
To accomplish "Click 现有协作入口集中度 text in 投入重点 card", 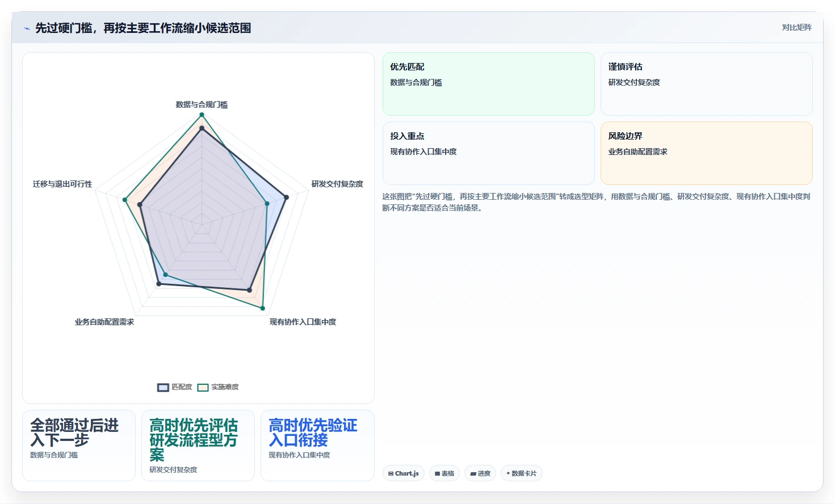I will click(x=423, y=152).
